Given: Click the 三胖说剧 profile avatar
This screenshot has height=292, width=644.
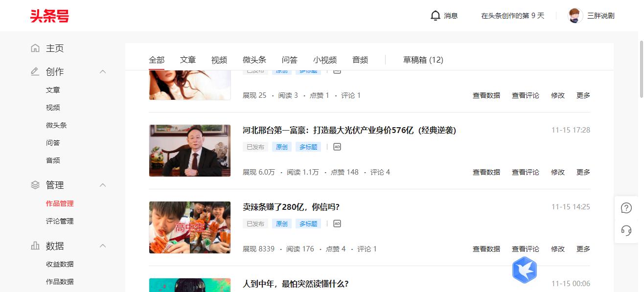Looking at the screenshot, I should 575,15.
